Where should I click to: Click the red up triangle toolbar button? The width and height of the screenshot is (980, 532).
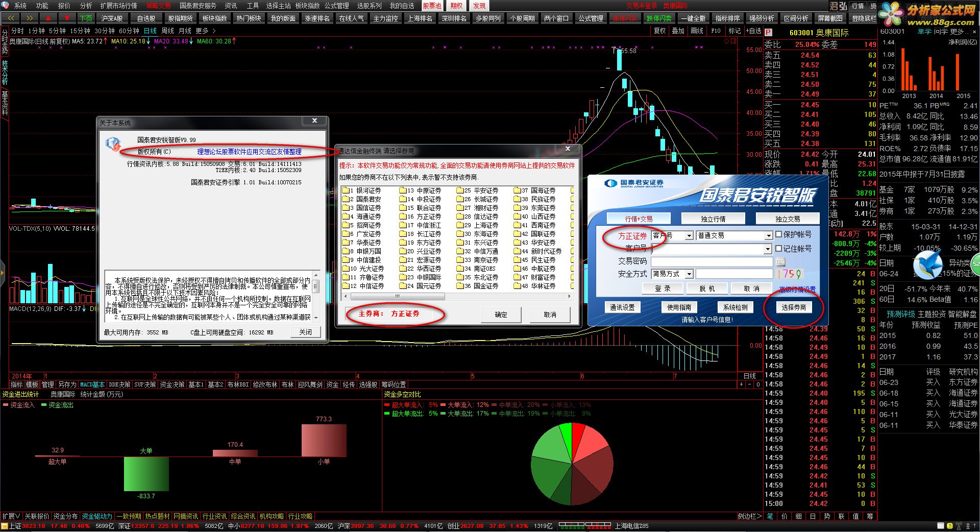pyautogui.click(x=48, y=18)
